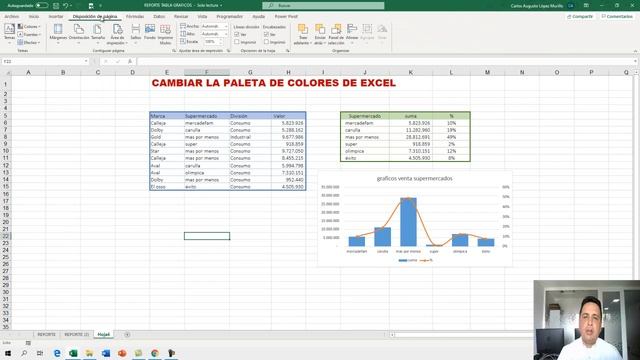Click the Marca header cell in table

click(167, 116)
